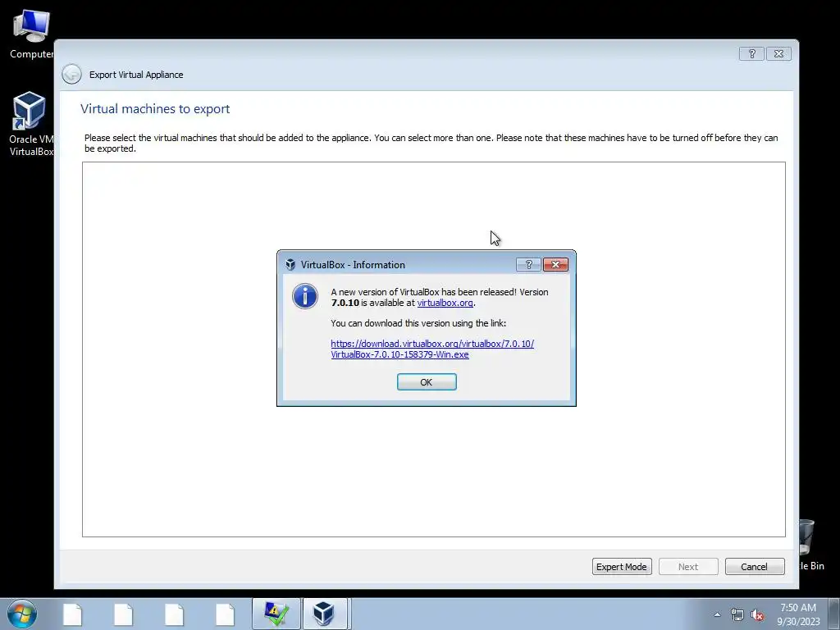This screenshot has width=840, height=630.
Task: Select the Oracle VM VirtualBox desktop shortcut
Action: tap(30, 125)
